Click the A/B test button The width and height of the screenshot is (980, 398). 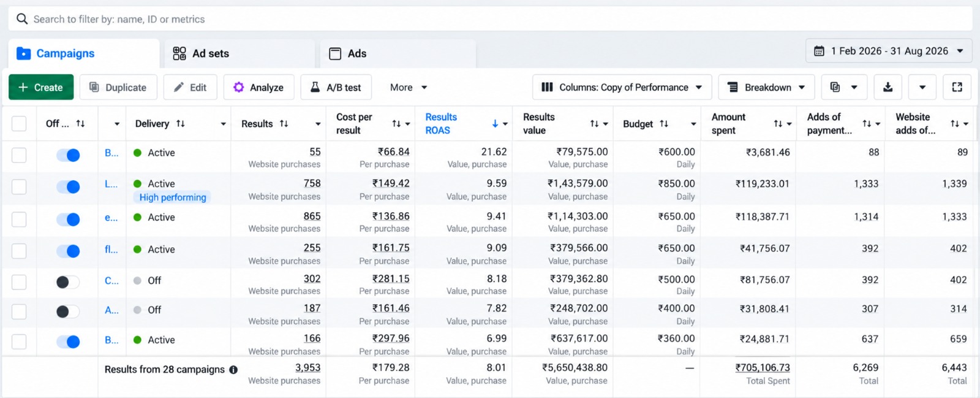[x=336, y=87]
